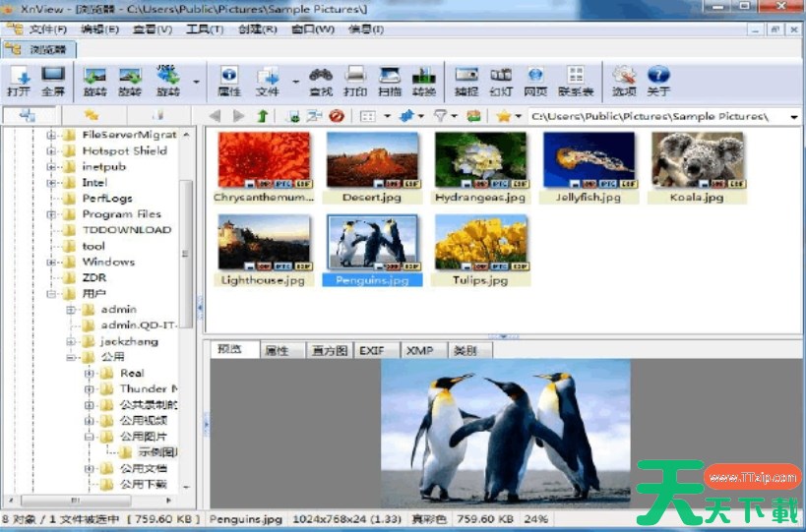
Task: Collapse the 用户 folder in tree
Action: click(51, 293)
